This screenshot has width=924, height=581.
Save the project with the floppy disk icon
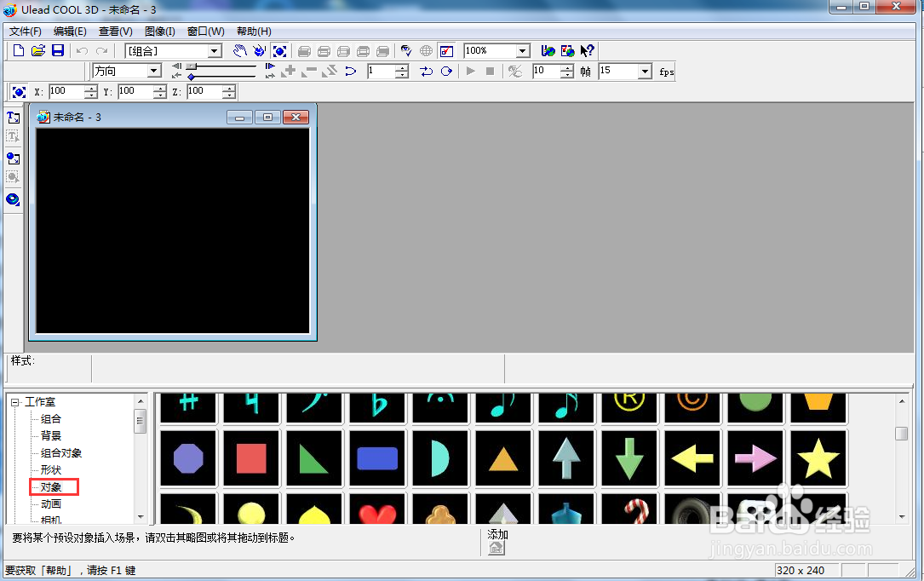point(57,50)
